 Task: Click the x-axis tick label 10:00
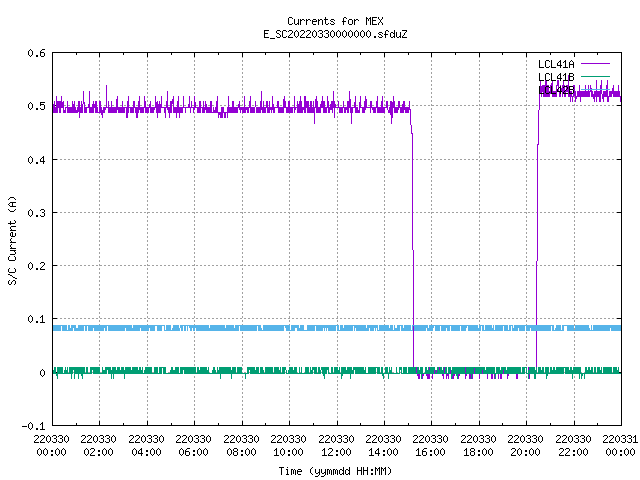[288, 452]
